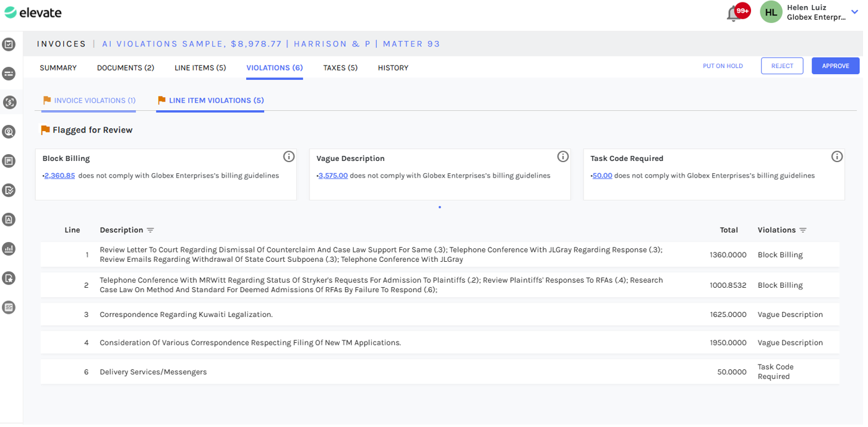Open info icon on Block Billing card

pos(289,157)
